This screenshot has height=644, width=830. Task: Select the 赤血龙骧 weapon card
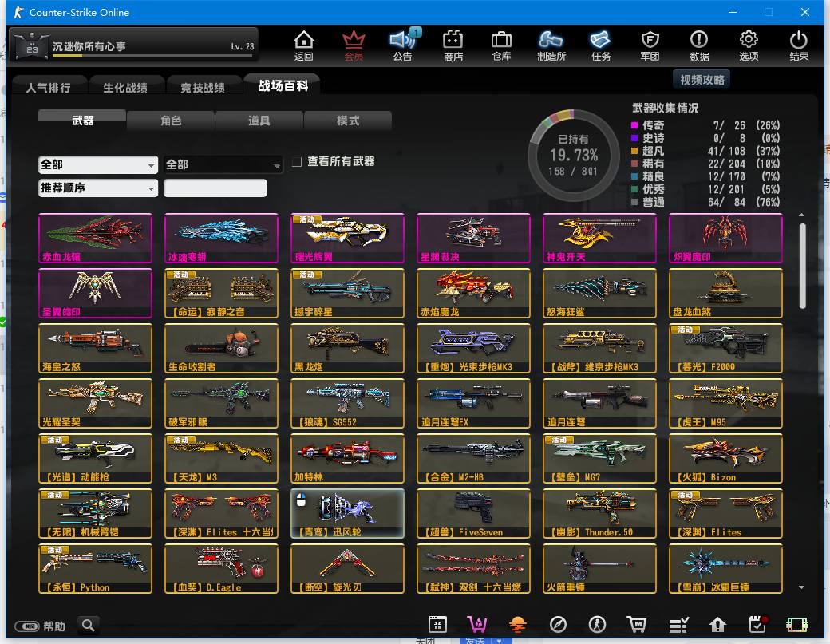tap(95, 238)
